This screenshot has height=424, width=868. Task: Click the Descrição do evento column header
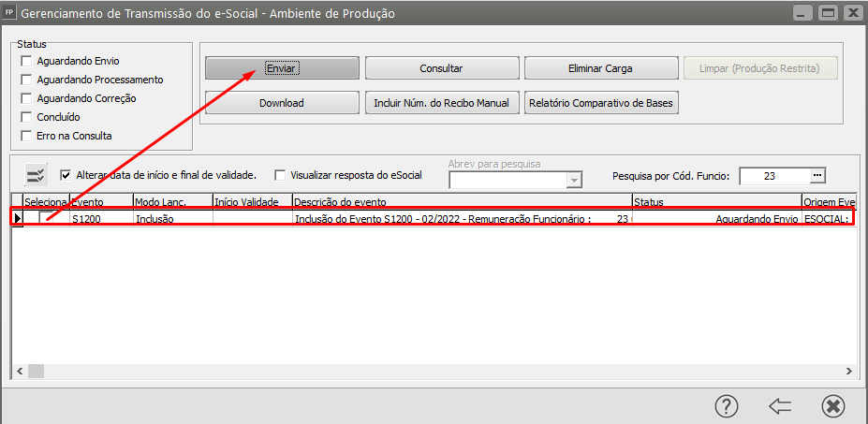pos(463,201)
